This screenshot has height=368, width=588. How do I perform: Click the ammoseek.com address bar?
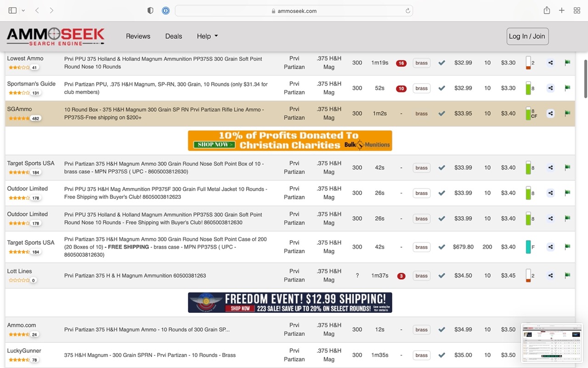[294, 11]
